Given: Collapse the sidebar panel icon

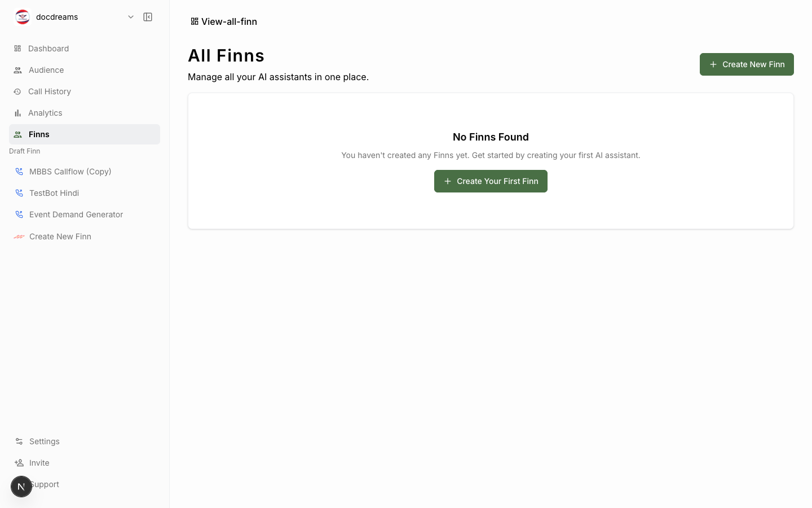Looking at the screenshot, I should [x=148, y=17].
